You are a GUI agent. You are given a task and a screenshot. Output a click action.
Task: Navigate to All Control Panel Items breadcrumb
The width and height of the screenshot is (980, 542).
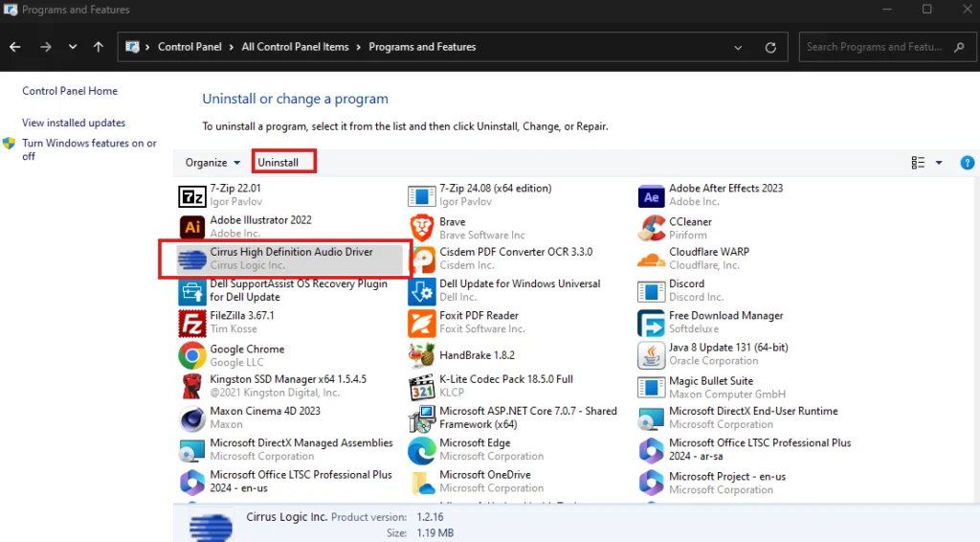pos(295,47)
